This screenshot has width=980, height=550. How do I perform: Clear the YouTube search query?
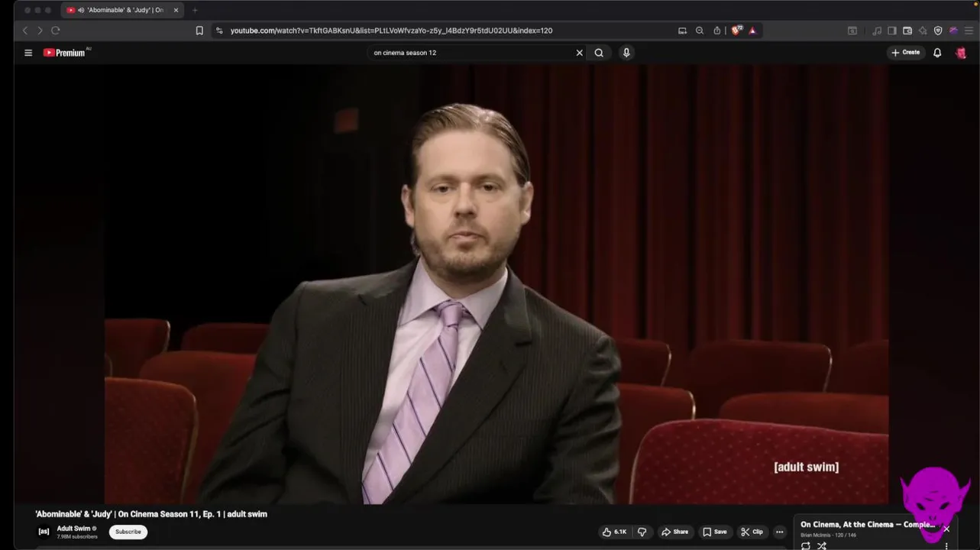click(579, 53)
